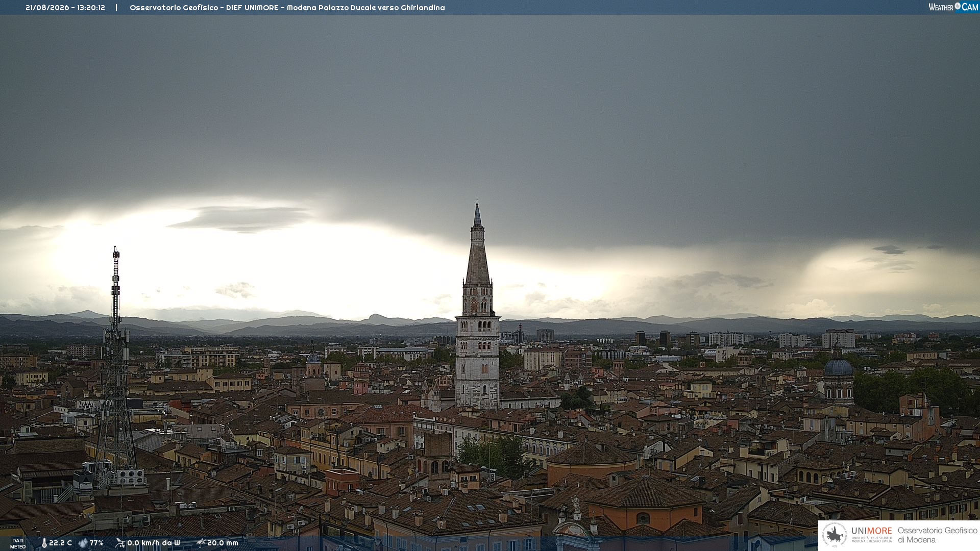This screenshot has width=980, height=551.
Task: Click the 20.0 mm rainfall value
Action: [223, 543]
